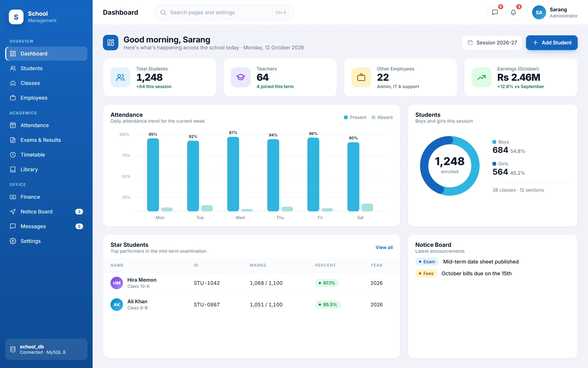Click the HM avatar for Hira Memon
This screenshot has height=368, width=588.
coord(117,283)
